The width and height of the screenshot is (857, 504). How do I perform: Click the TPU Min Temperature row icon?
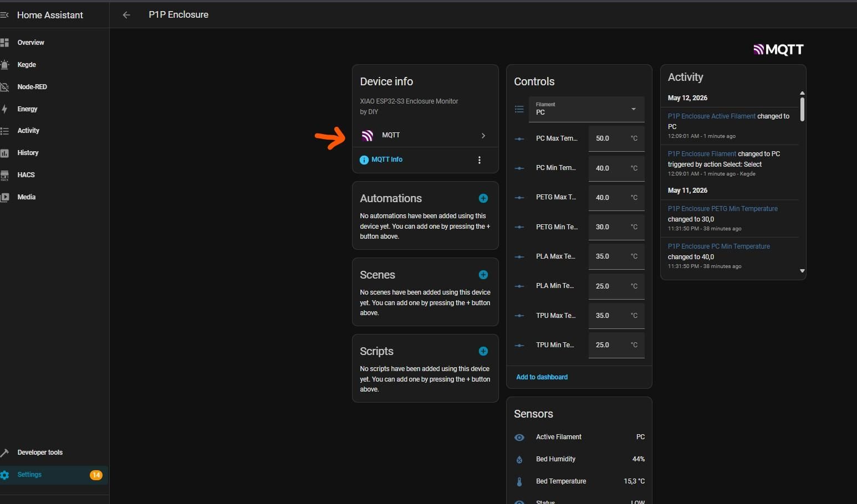(519, 346)
